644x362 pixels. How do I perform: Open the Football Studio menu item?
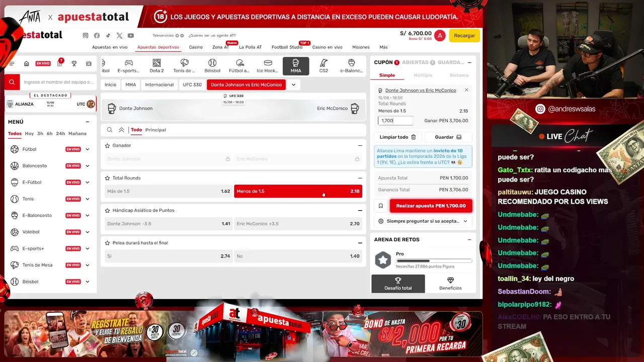pos(287,47)
